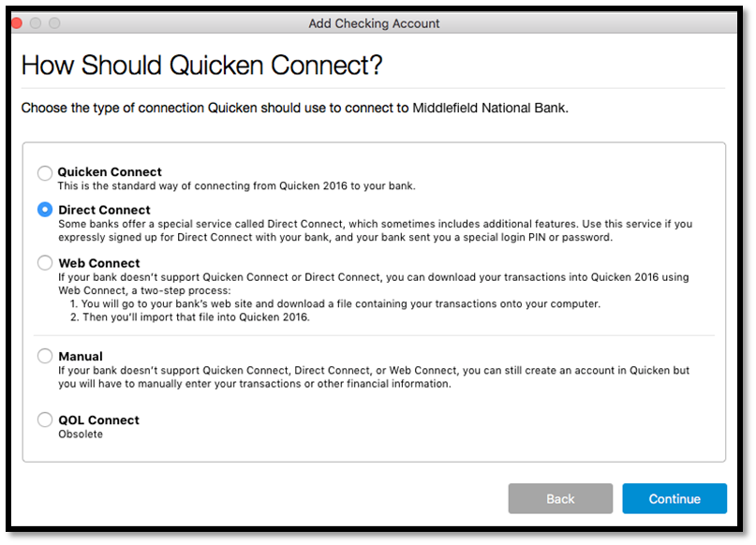
Task: Click the bold QOL Connect label
Action: pyautogui.click(x=99, y=420)
